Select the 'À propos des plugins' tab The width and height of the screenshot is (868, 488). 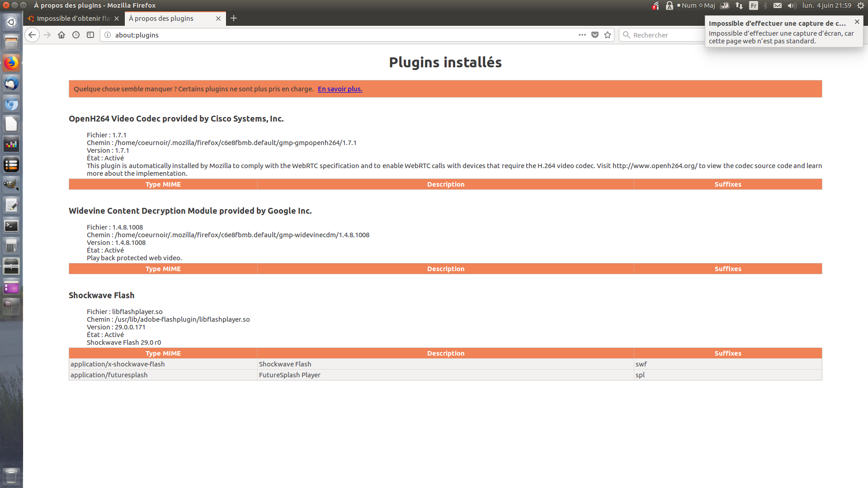point(175,19)
